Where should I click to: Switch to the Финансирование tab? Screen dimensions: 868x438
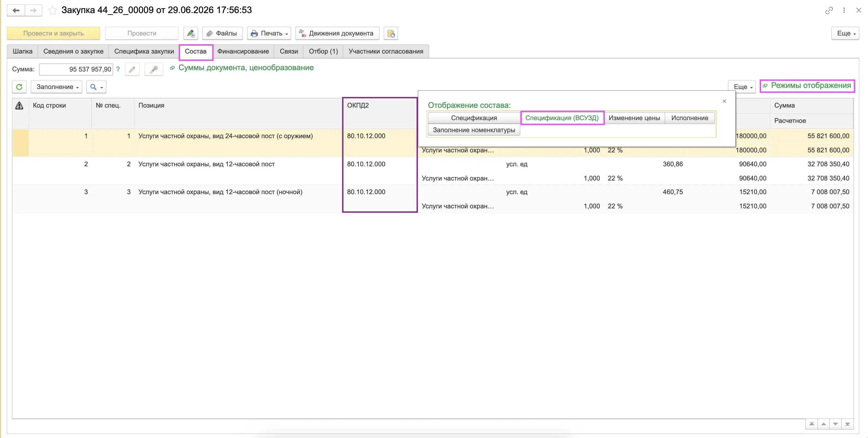click(x=243, y=51)
